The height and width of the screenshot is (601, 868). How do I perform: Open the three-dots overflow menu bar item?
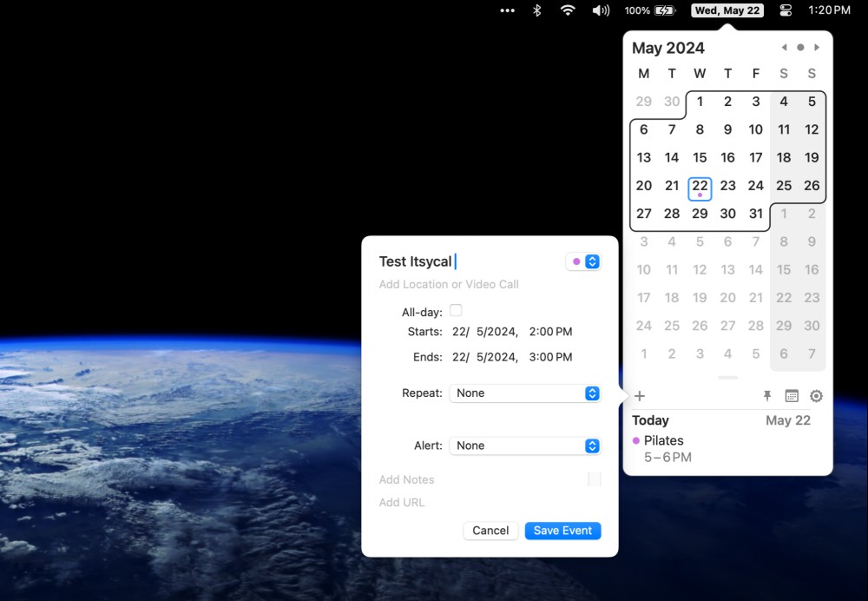[x=507, y=10]
